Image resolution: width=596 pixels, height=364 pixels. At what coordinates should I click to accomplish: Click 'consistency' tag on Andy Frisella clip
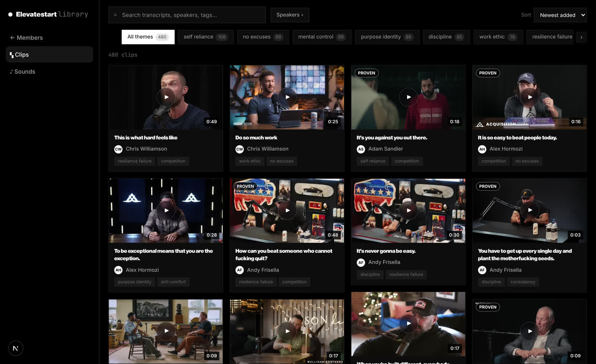click(523, 282)
